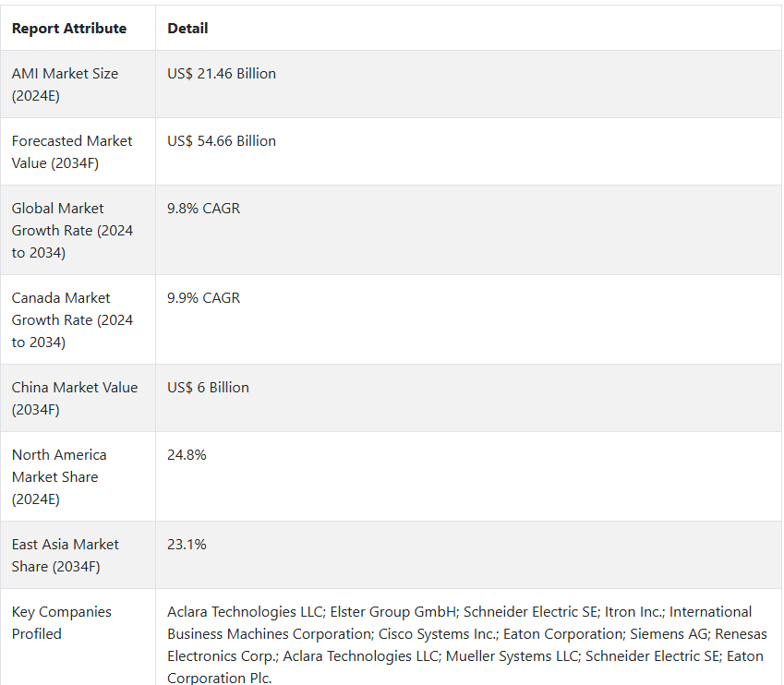This screenshot has width=784, height=685.
Task: Select the "North America Market Share" cell
Action: click(x=59, y=476)
